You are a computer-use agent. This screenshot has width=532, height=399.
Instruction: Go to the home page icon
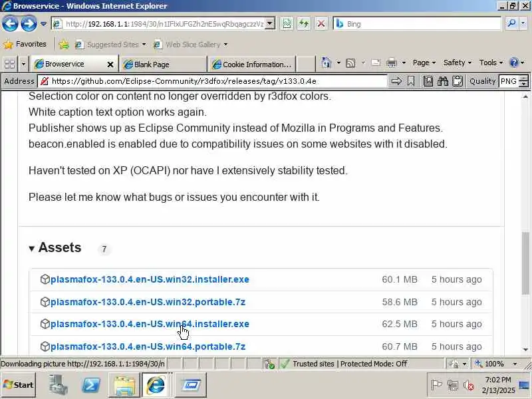coord(326,63)
